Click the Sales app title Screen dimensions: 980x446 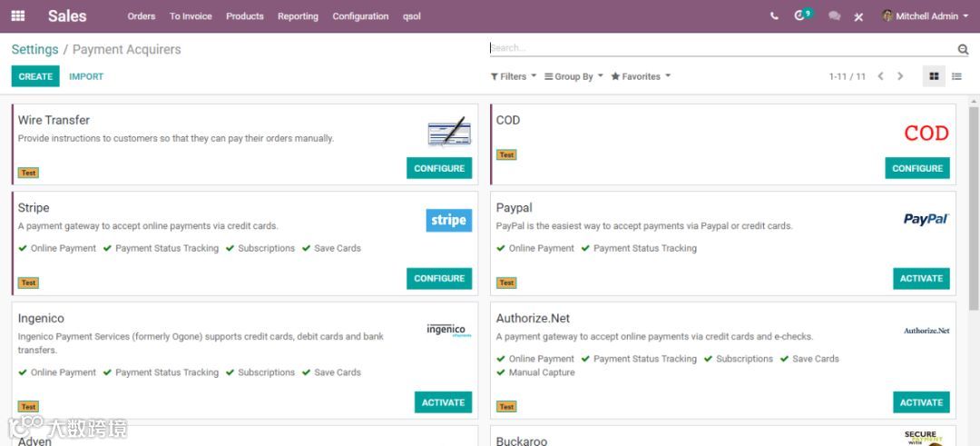67,16
